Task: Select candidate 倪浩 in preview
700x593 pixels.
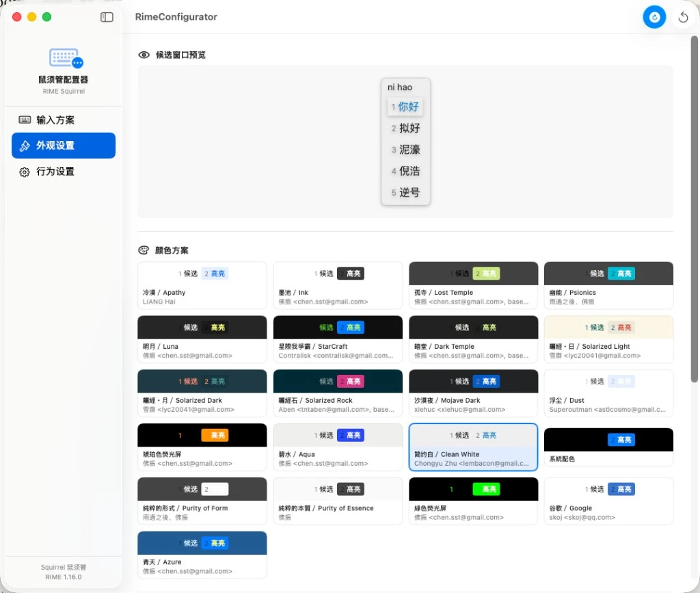Action: [x=405, y=171]
